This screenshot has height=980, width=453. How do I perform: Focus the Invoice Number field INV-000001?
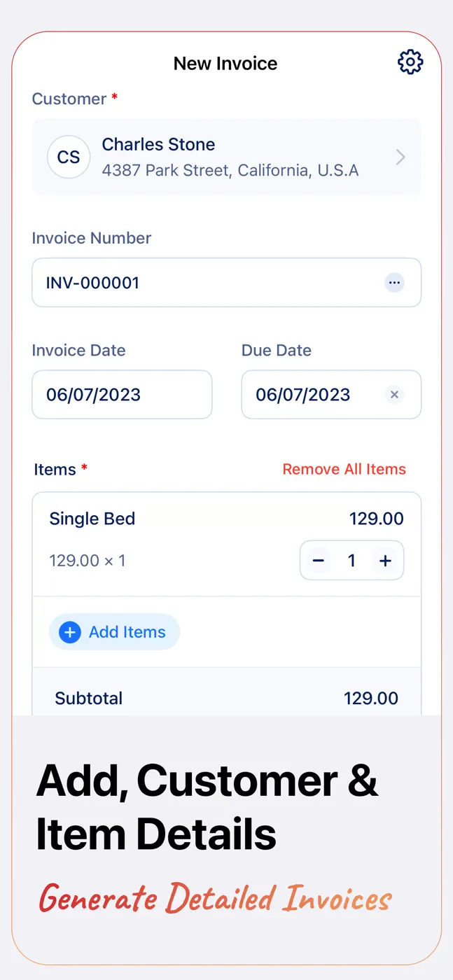[x=227, y=283]
